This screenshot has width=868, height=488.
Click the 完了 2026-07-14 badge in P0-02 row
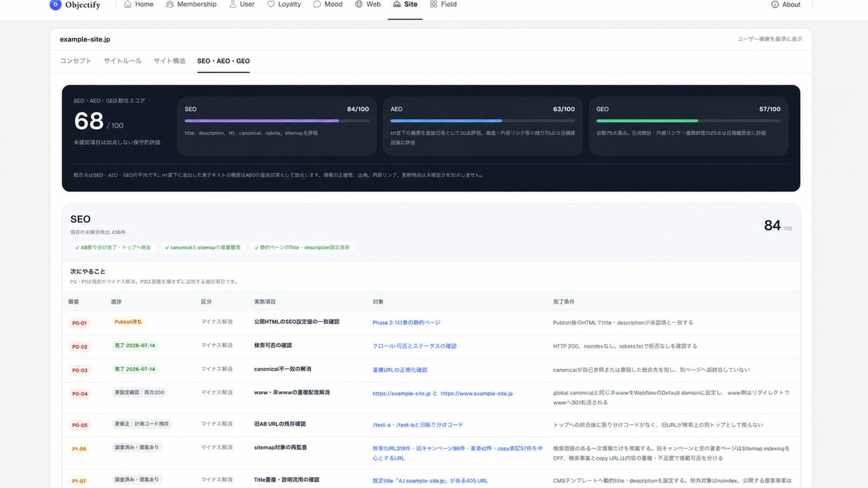coord(135,345)
